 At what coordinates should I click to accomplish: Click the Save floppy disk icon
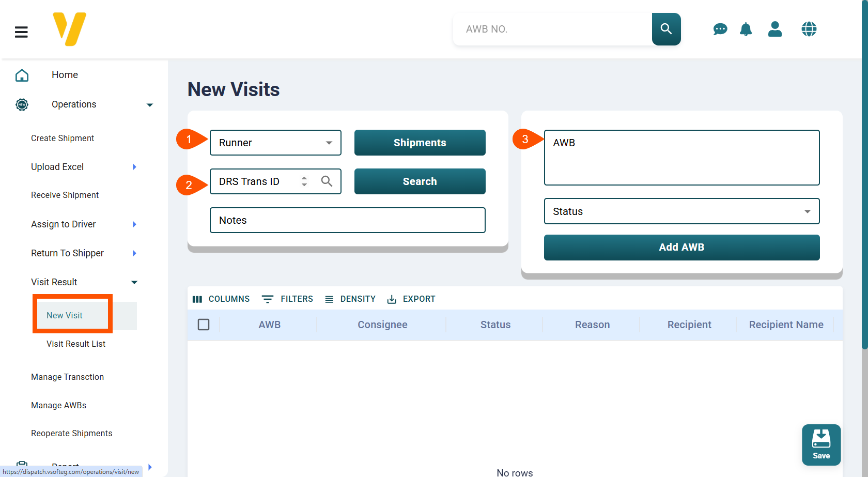[821, 439]
